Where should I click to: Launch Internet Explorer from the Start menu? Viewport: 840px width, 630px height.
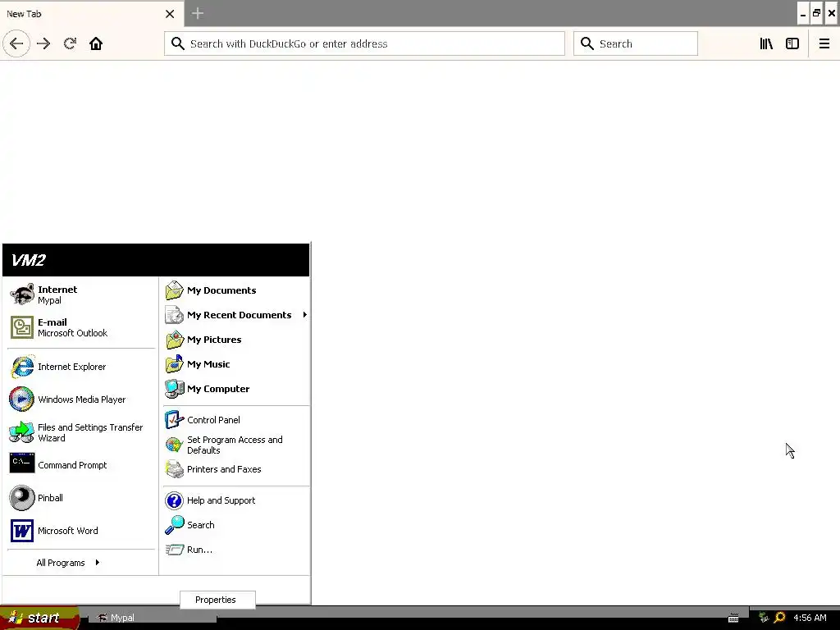[81, 367]
